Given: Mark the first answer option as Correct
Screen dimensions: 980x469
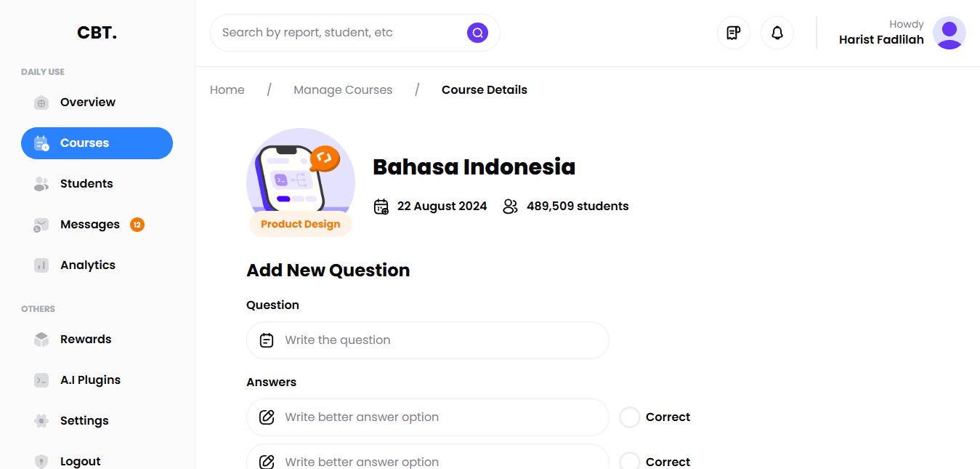Looking at the screenshot, I should click(629, 417).
